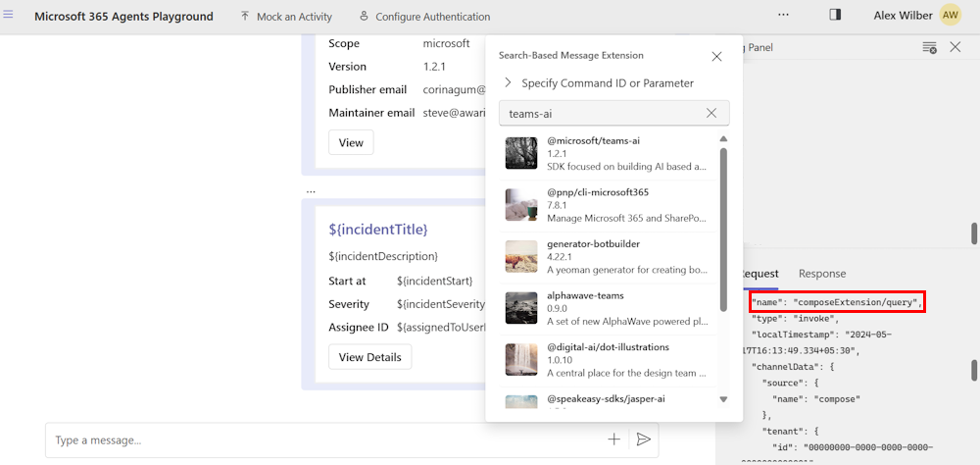The height and width of the screenshot is (465, 980).
Task: Click the composeExtension/query name line
Action: (x=837, y=302)
